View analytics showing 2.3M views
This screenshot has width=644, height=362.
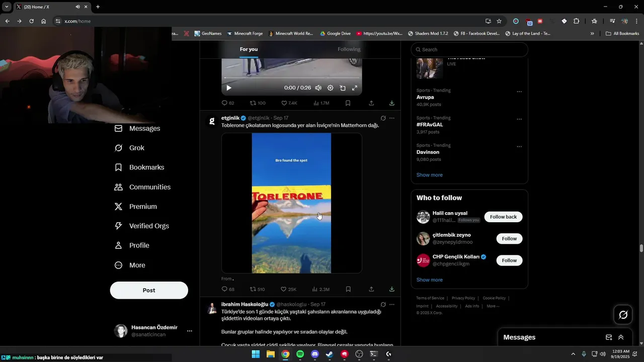click(x=321, y=289)
